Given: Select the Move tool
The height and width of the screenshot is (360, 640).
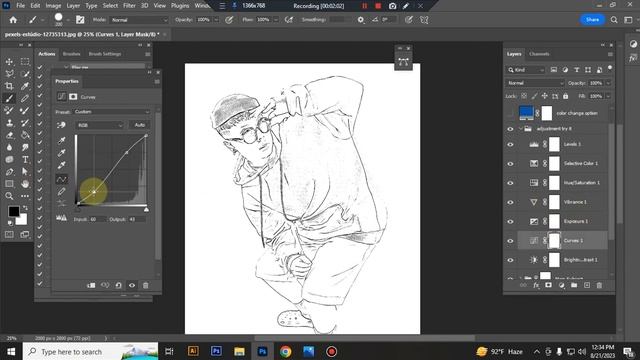Looking at the screenshot, I should [x=9, y=62].
